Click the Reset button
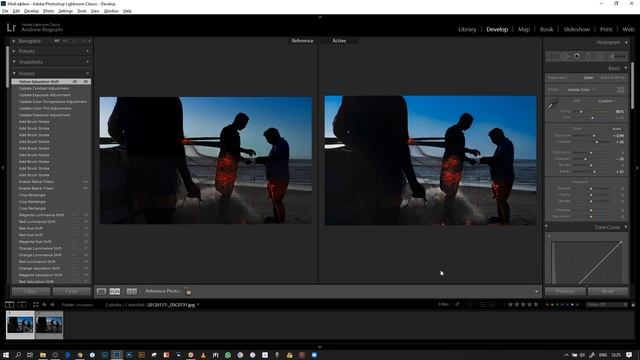Viewport: 640px width, 360px height. [x=608, y=291]
